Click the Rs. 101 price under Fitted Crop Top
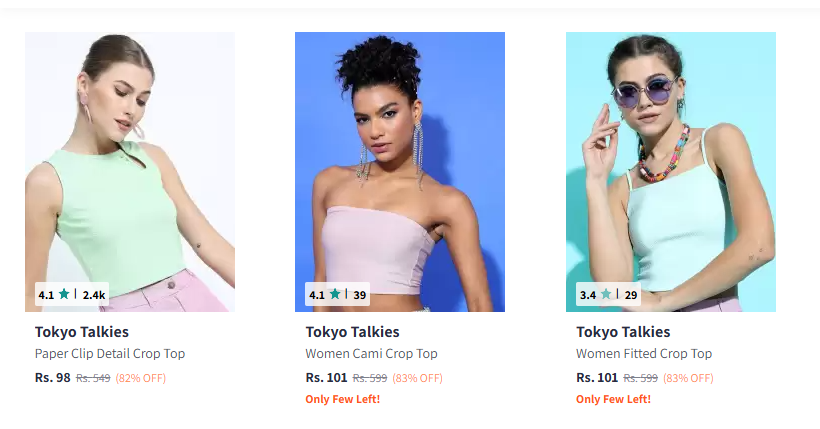This screenshot has height=429, width=820. (x=597, y=378)
